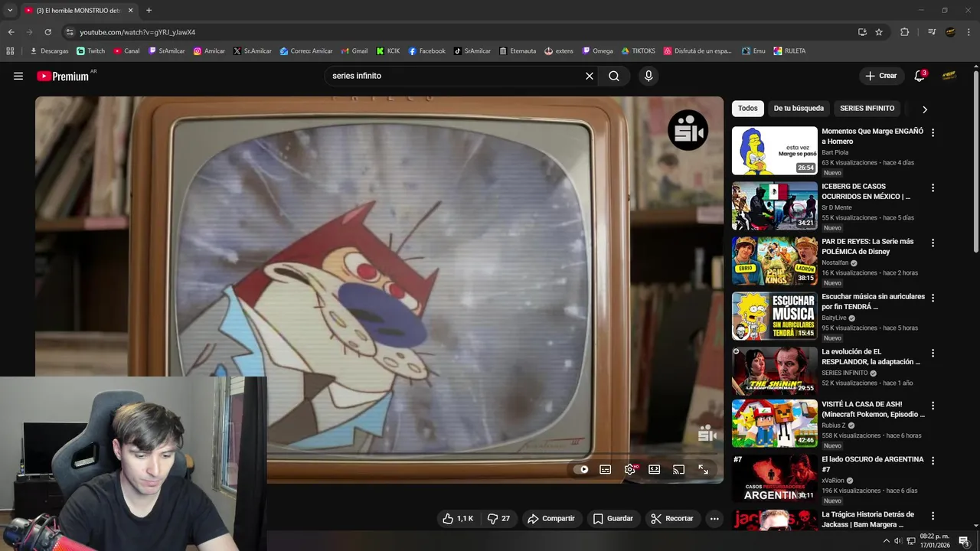The image size is (980, 551).
Task: Toggle subtitles in video player
Action: pyautogui.click(x=605, y=469)
